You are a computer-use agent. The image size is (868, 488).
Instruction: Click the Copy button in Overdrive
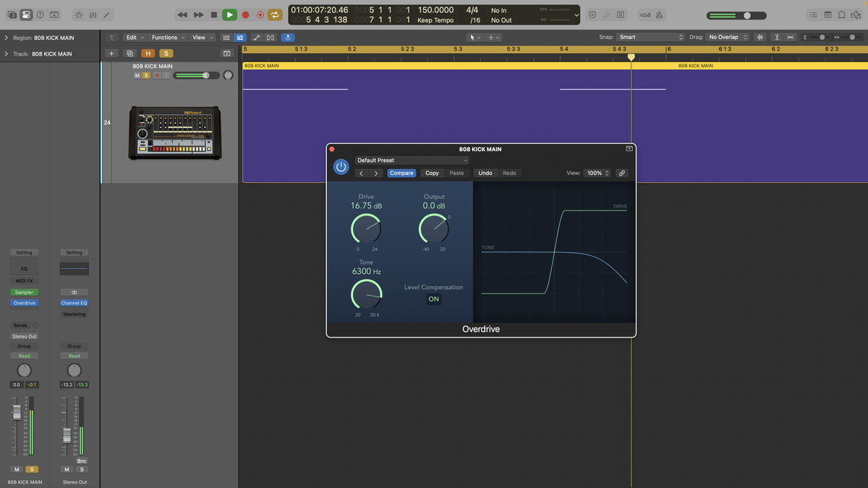(x=432, y=174)
